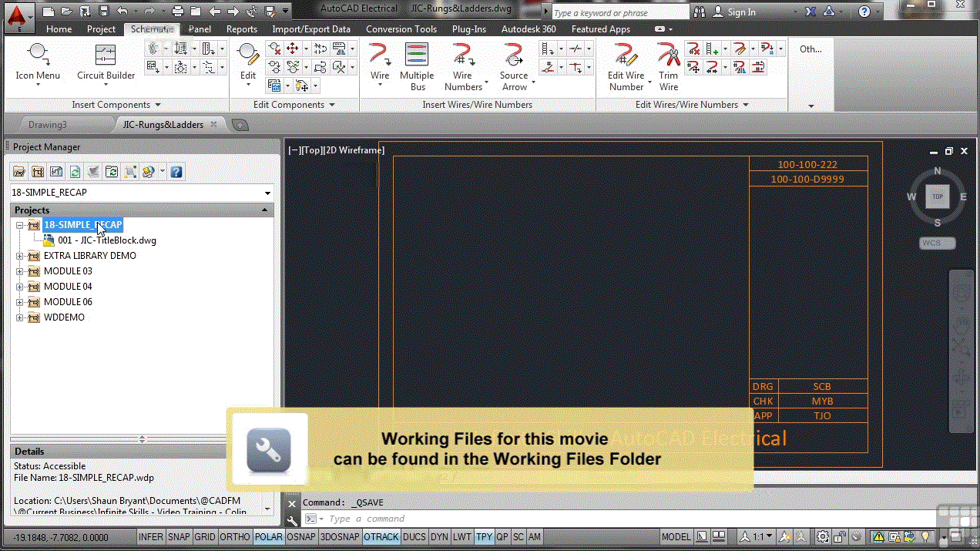Open the 18-SIMPLE_RECAP project dropdown
This screenshot has height=551, width=980.
(267, 193)
